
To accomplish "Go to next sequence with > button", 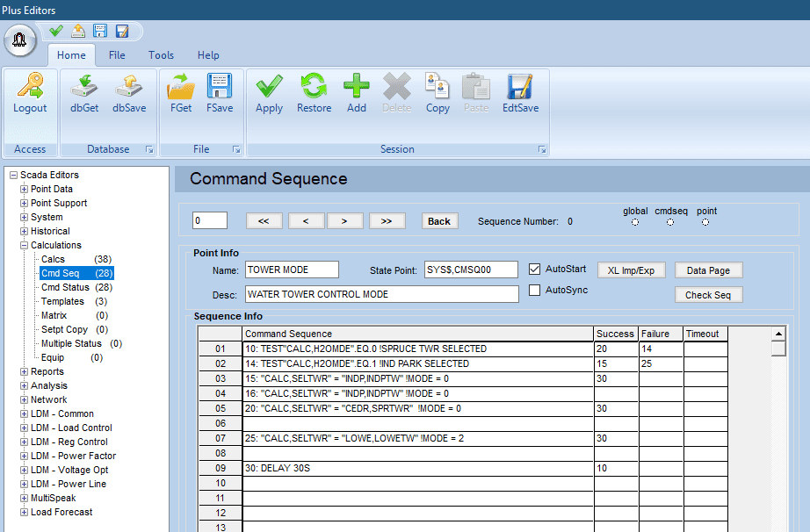I will [x=344, y=221].
